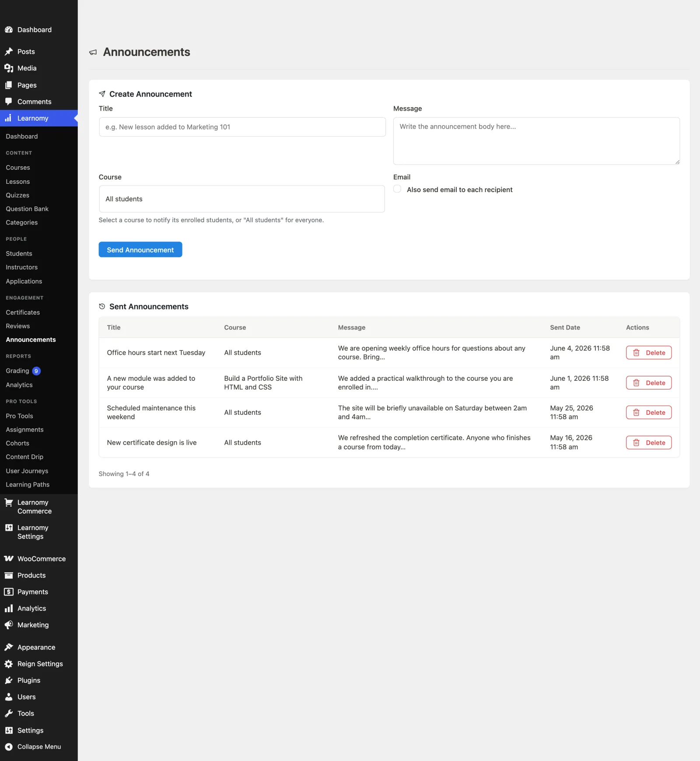Enable also send email to each recipient

(397, 189)
